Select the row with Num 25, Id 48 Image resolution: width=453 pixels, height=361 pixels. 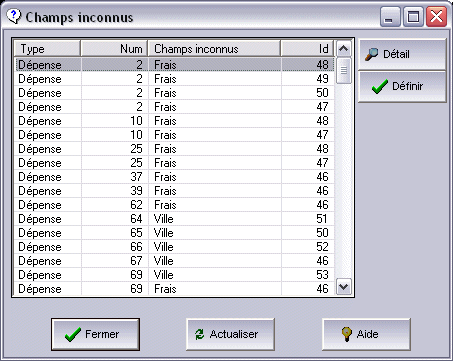[174, 149]
